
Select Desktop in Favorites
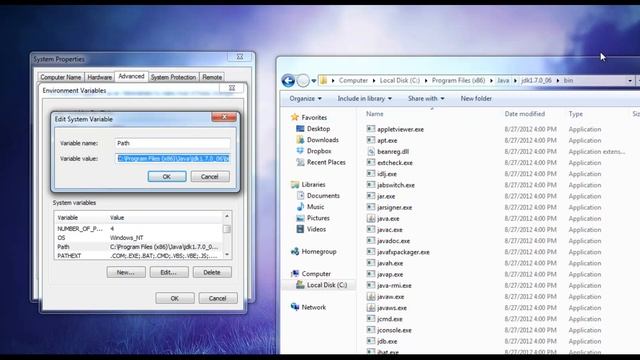click(x=318, y=129)
